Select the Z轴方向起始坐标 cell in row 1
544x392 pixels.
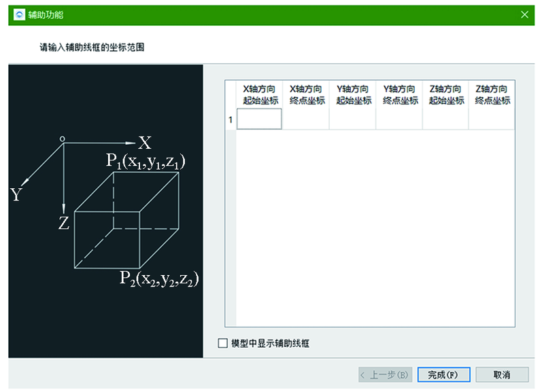tap(446, 119)
